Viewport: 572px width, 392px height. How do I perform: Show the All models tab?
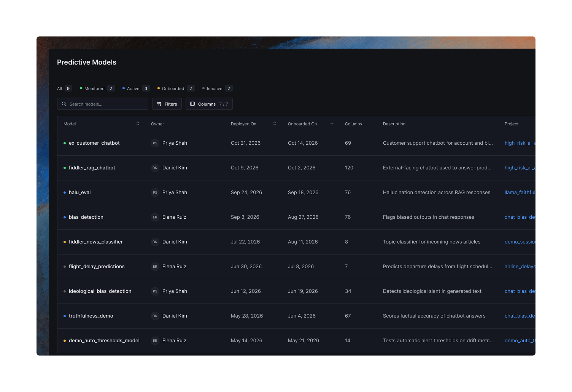[x=64, y=89]
